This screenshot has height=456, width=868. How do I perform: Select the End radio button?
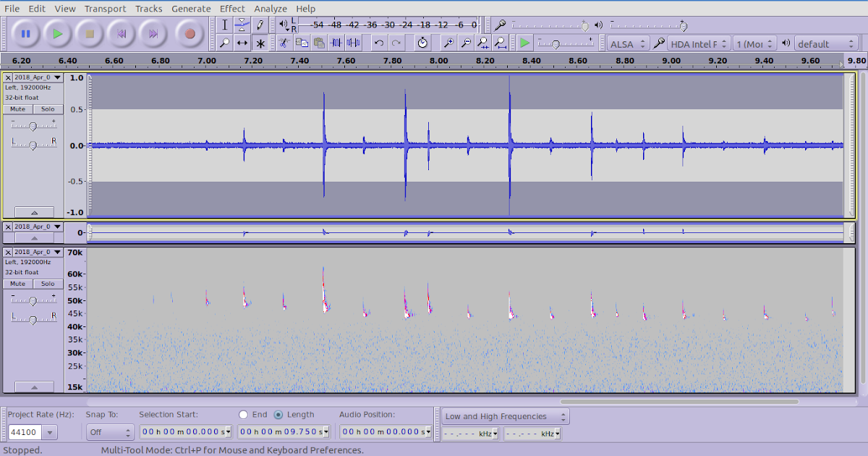(x=243, y=414)
